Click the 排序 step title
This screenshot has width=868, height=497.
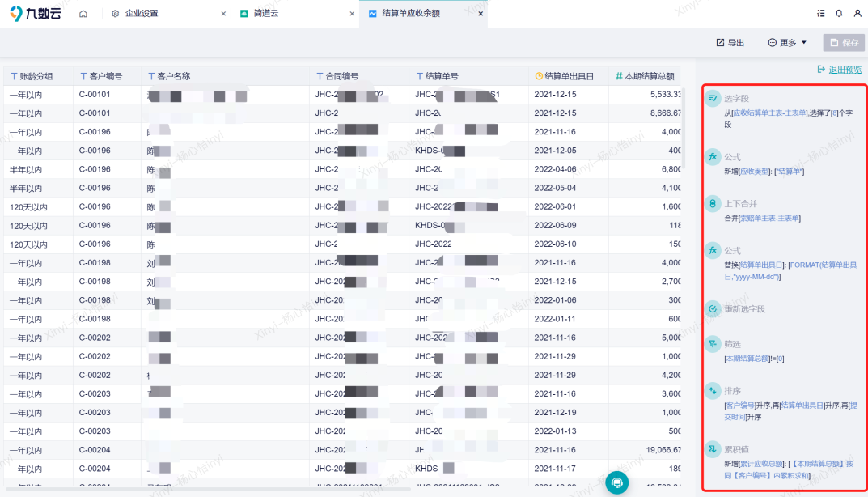(732, 391)
